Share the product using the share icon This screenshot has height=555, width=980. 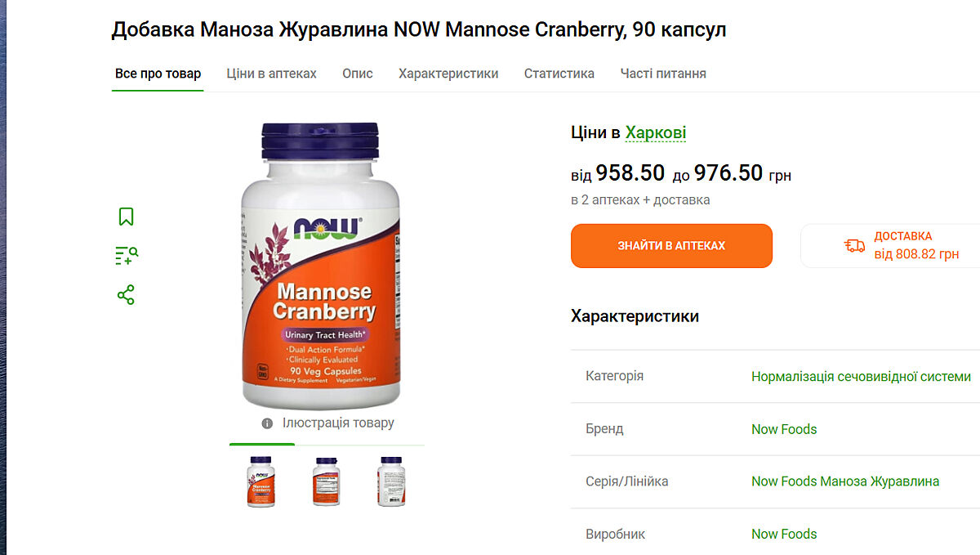[126, 295]
